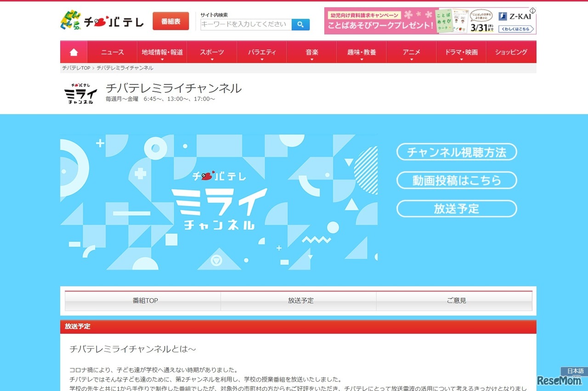Open the ニュース menu
The height and width of the screenshot is (391, 588).
click(113, 52)
